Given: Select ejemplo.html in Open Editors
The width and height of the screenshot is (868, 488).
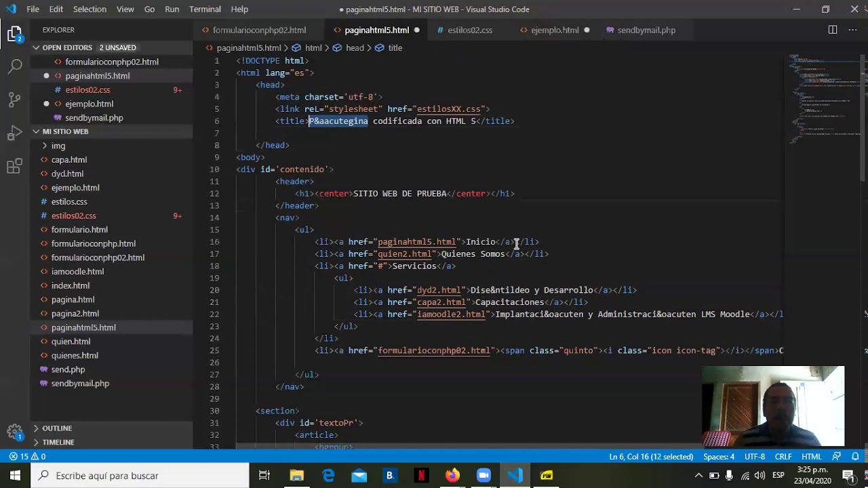Looking at the screenshot, I should [x=89, y=104].
